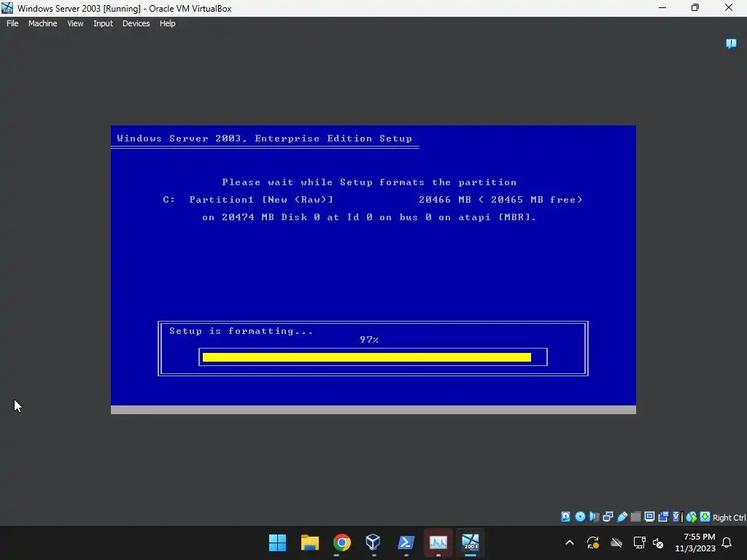Click the Windows Server 2003 Setup heading
The height and width of the screenshot is (560, 747).
[x=264, y=139]
